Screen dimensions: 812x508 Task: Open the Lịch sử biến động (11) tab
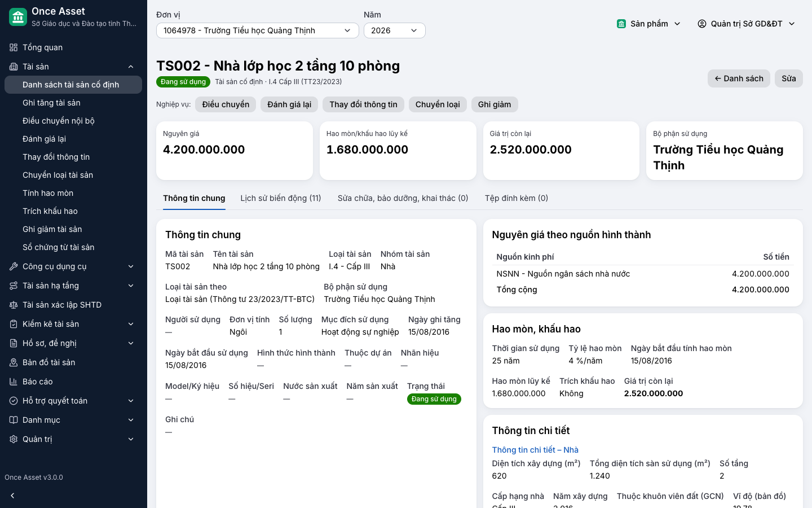point(281,198)
